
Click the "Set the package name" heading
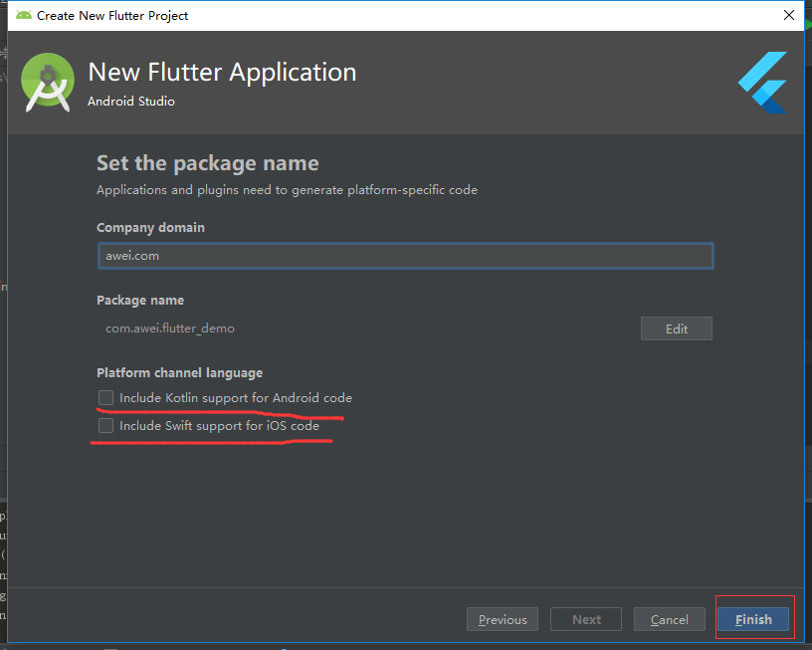(207, 163)
